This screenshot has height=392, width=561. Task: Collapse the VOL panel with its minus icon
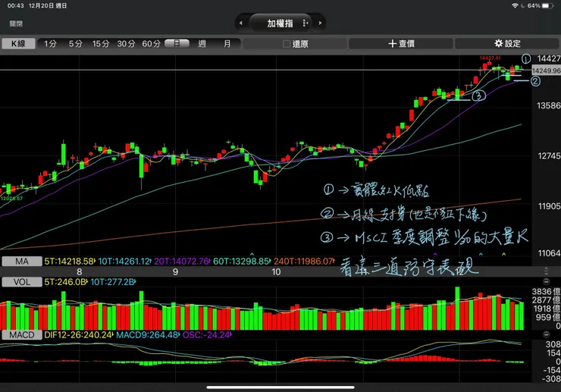tap(546, 282)
